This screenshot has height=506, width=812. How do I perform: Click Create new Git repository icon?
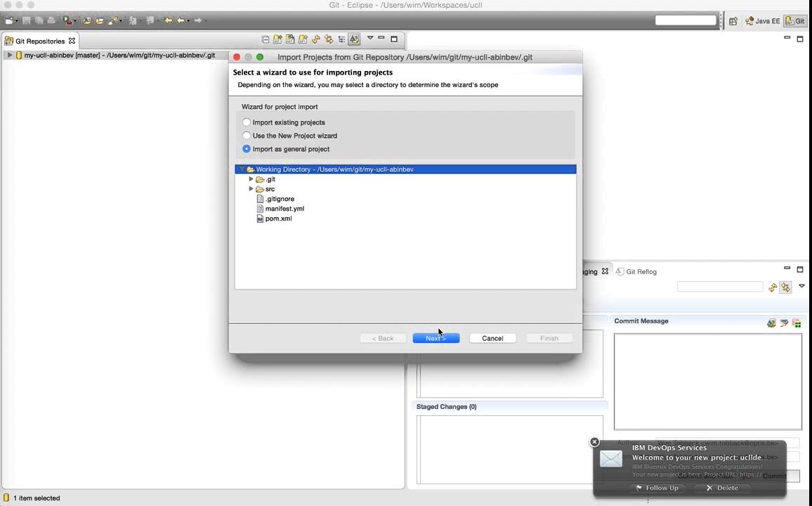click(x=303, y=39)
